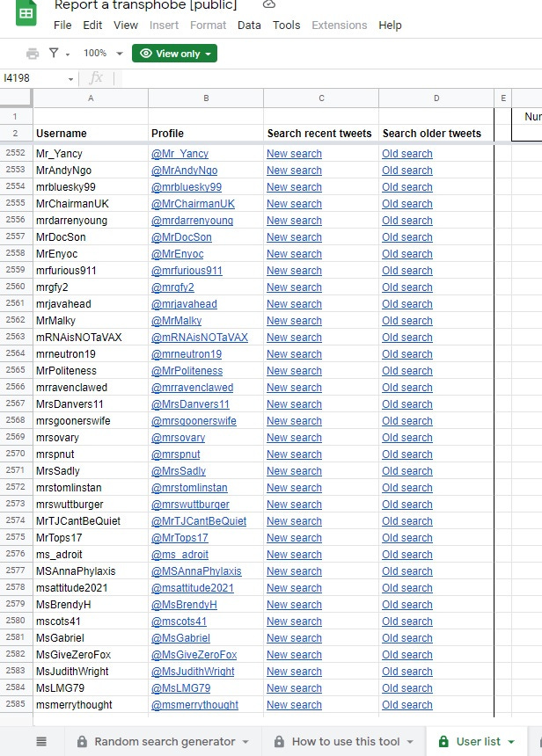This screenshot has height=756, width=542.
Task: Click New search for mRNAisNOTaVAX
Action: [294, 337]
